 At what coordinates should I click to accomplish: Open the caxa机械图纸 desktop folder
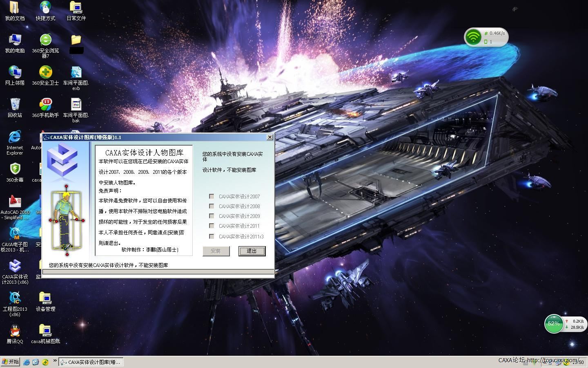[45, 334]
